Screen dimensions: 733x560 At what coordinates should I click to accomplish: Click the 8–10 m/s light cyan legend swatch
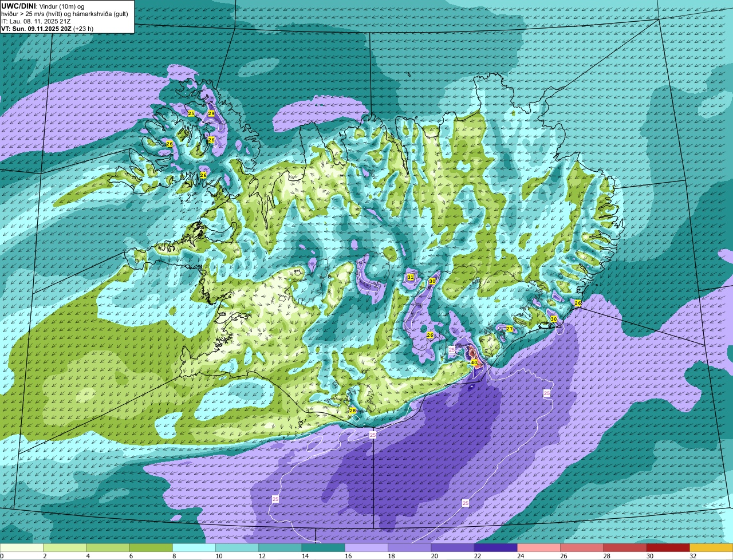[194, 548]
